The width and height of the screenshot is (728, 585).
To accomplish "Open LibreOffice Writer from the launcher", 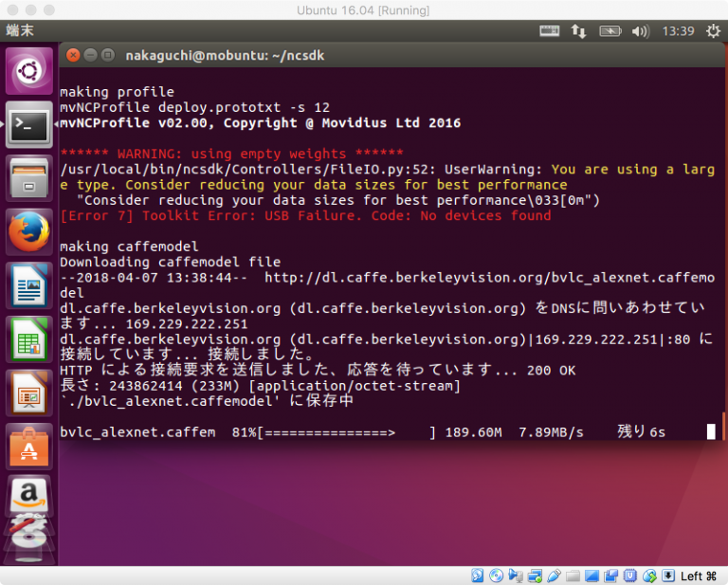I will (x=28, y=285).
